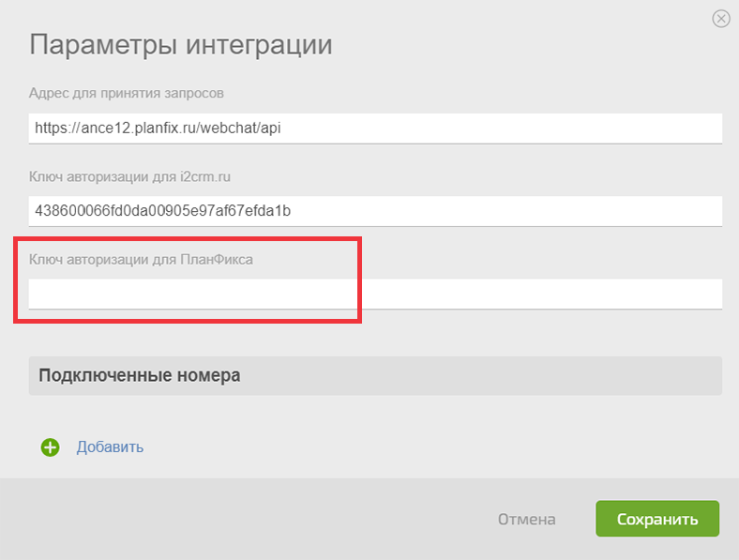Focus the empty ПланФикс authorization key field
The height and width of the screenshot is (560, 739).
[375, 294]
